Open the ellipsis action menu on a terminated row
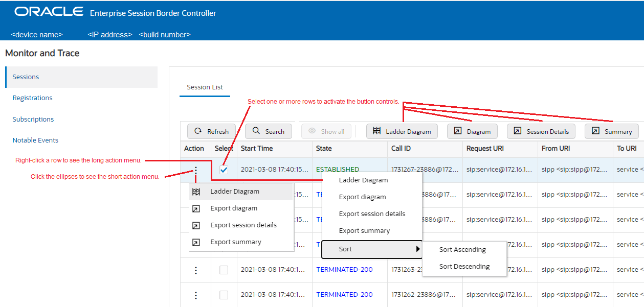Viewport: 644px width, 307px height. [x=195, y=269]
